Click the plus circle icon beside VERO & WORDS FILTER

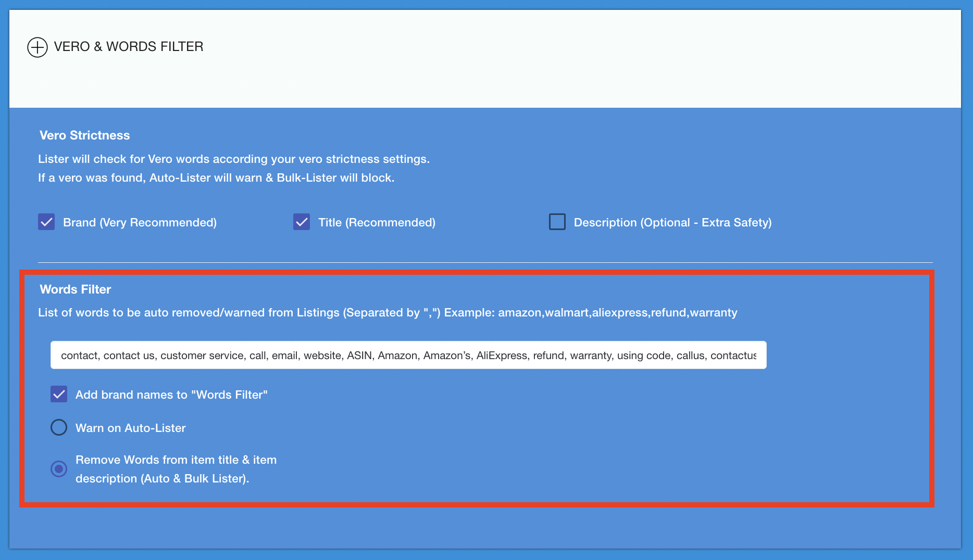pos(38,47)
